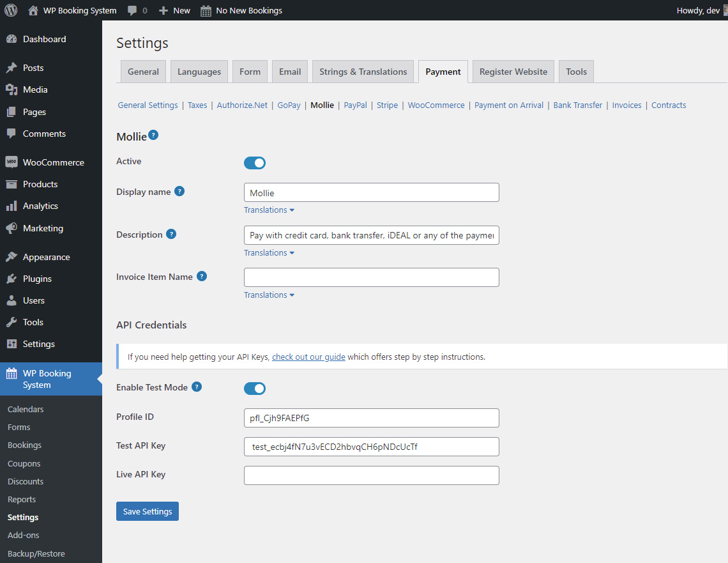
Task: Expand Translations under Invoice Item Name
Action: [269, 295]
